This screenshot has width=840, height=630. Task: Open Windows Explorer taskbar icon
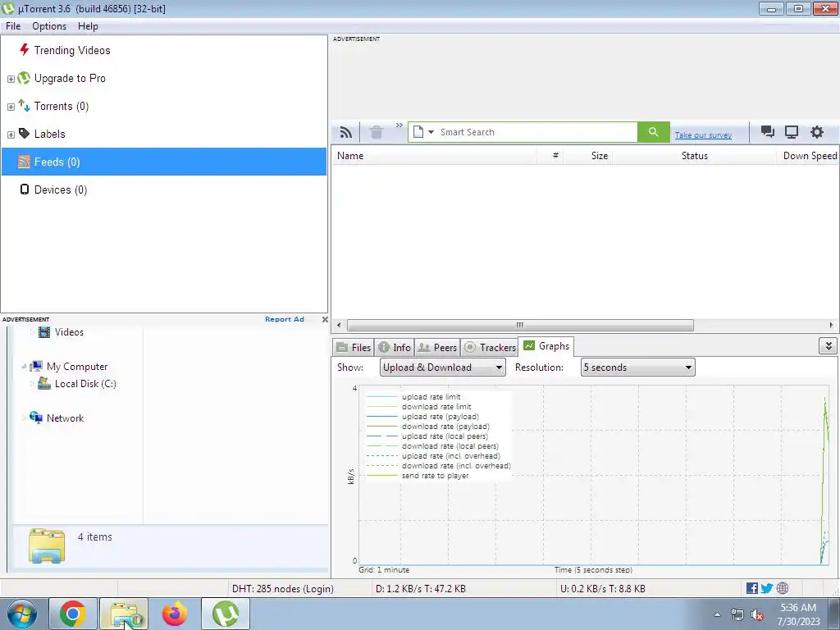click(x=125, y=614)
